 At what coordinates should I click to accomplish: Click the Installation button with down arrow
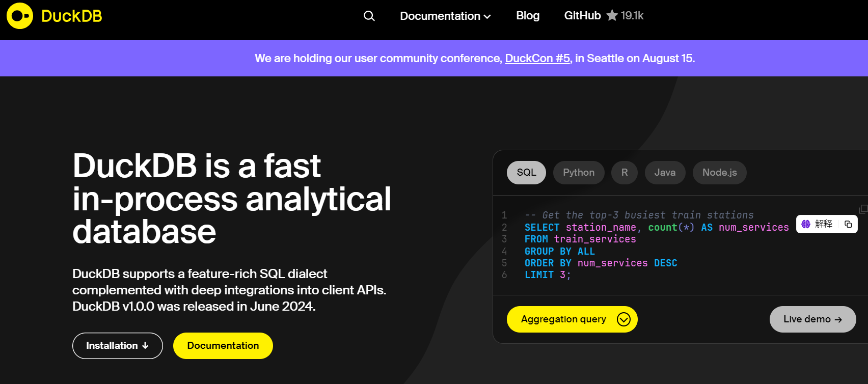click(x=117, y=346)
